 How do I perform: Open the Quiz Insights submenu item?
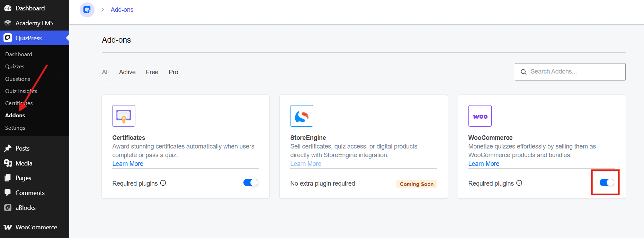(21, 91)
